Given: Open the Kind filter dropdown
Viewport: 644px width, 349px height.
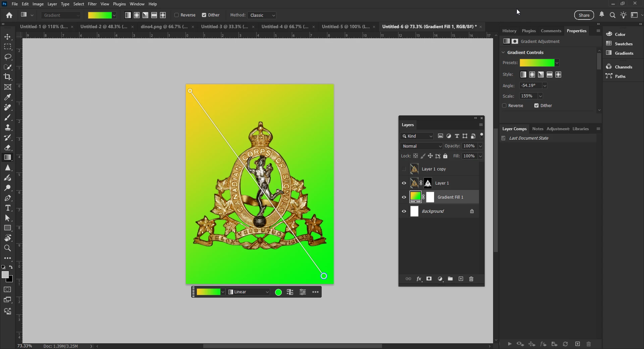Looking at the screenshot, I should (x=417, y=136).
